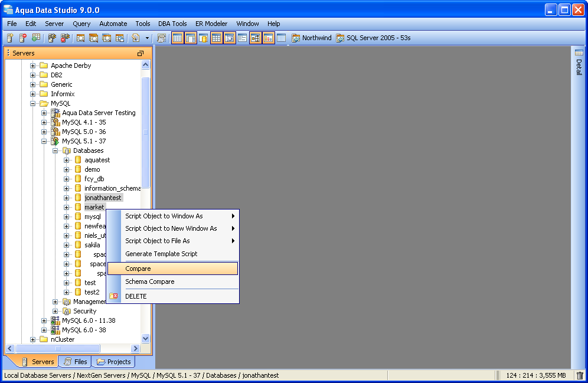588x383 pixels.
Task: Open Script Object to Window As submenu
Action: click(x=172, y=216)
